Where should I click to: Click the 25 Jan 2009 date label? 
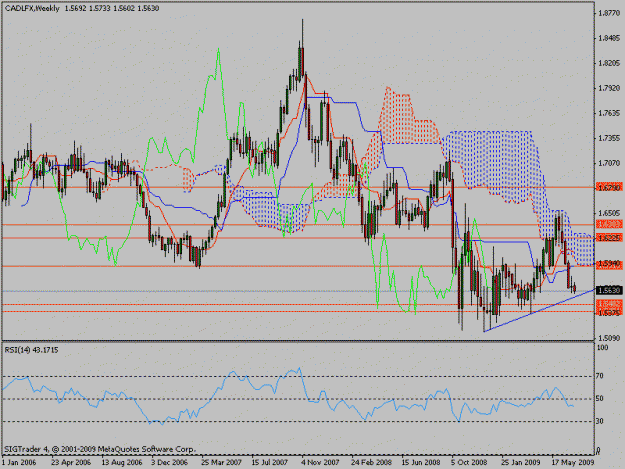pyautogui.click(x=521, y=463)
